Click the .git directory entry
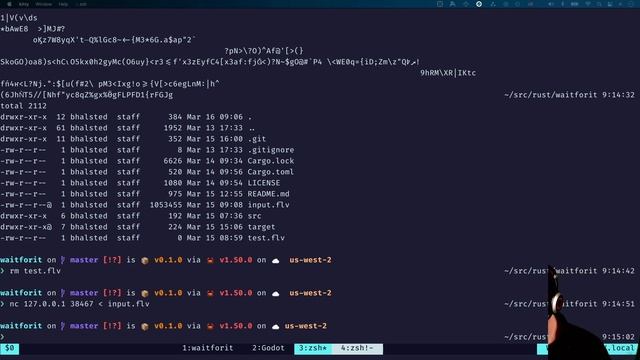The height and width of the screenshot is (360, 640). click(257, 139)
